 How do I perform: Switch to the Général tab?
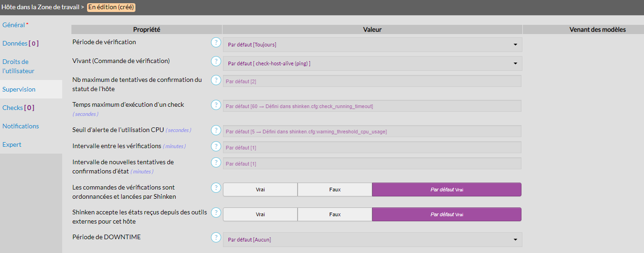pyautogui.click(x=14, y=25)
